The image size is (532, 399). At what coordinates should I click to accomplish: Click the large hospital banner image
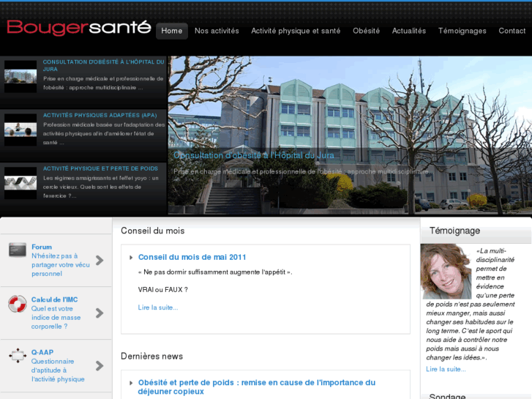[350, 135]
